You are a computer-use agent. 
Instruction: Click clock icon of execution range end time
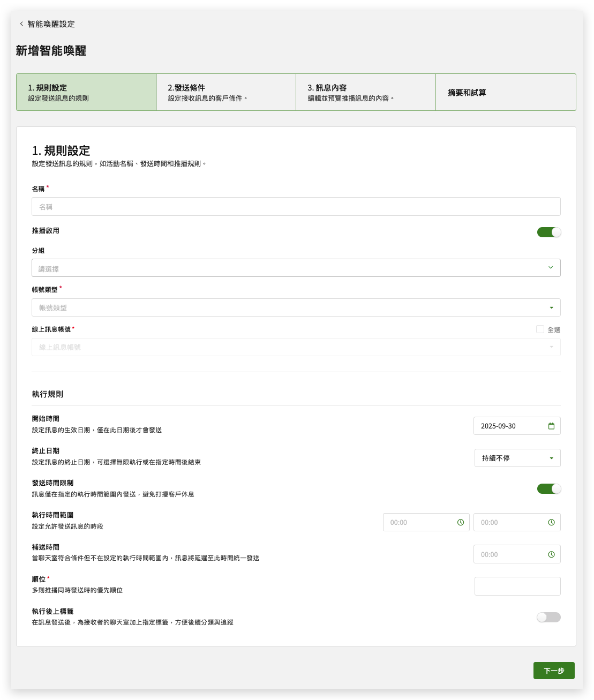pos(551,523)
